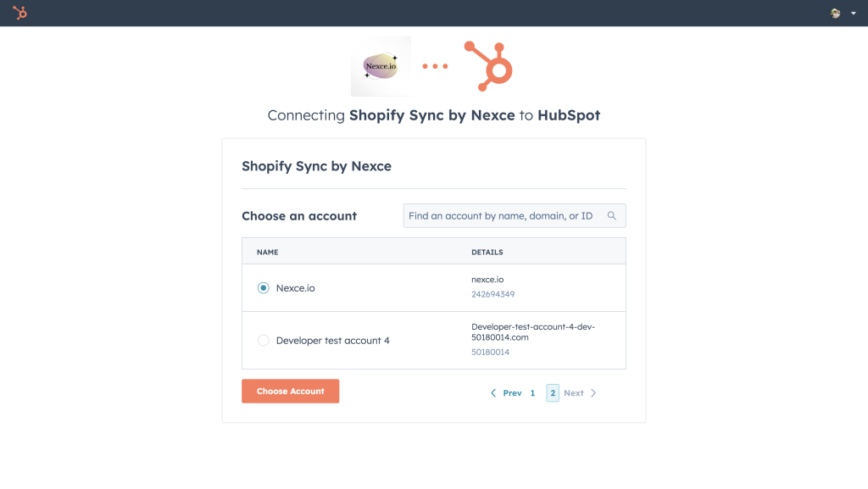Click the large orange HubSpot sprocket logo
Viewport: 868px width, 489px height.
click(488, 66)
